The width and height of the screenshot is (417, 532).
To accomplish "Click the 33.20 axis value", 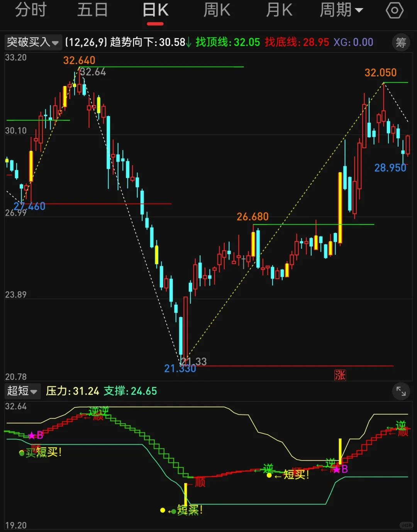I will coord(16,58).
